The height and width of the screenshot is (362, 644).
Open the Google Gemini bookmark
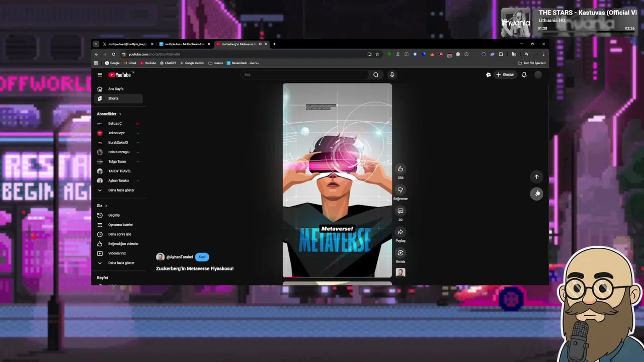(x=192, y=63)
